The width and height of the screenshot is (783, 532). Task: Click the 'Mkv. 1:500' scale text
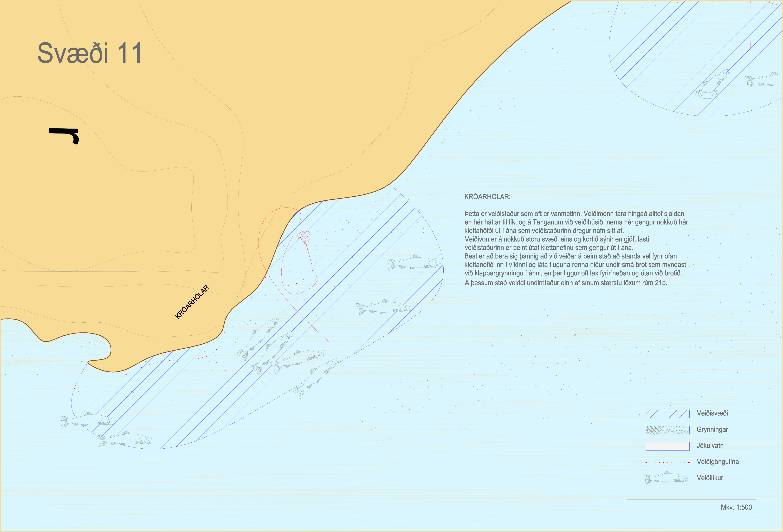[736, 507]
